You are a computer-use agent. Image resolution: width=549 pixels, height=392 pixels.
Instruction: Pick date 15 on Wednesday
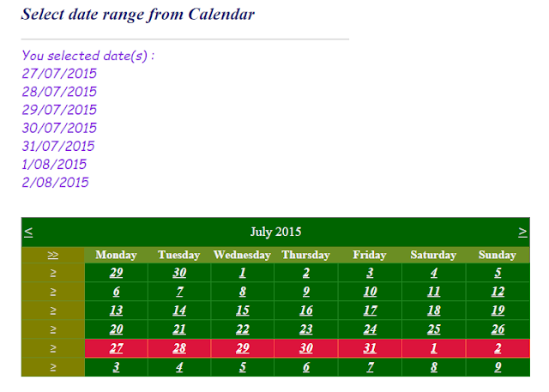point(242,311)
